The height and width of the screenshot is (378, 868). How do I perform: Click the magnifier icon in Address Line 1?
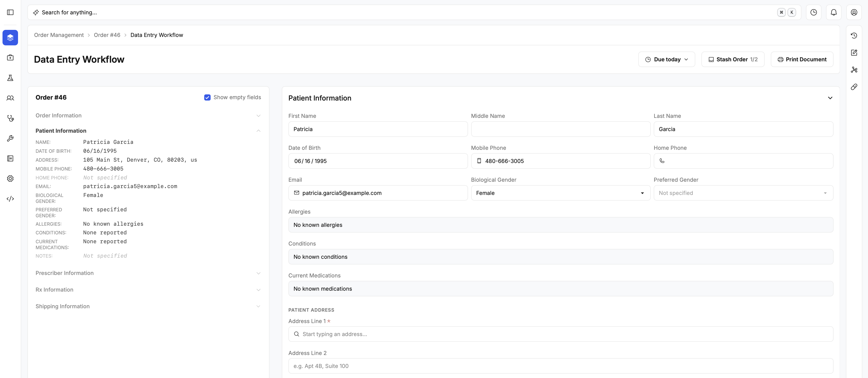(297, 334)
